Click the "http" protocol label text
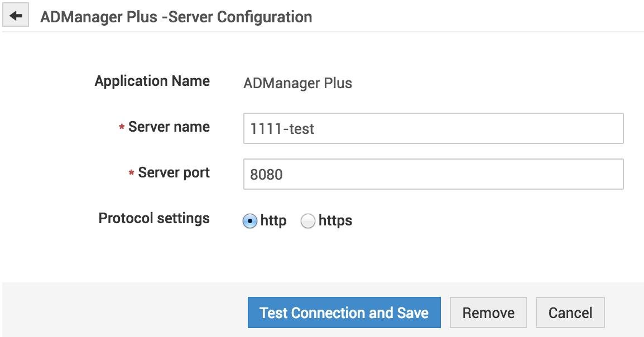 273,221
